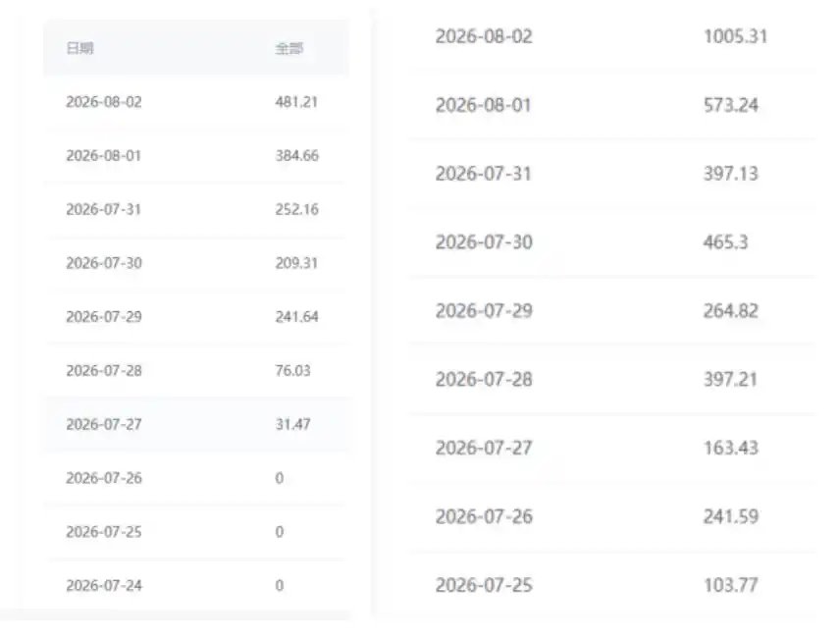The width and height of the screenshot is (840, 641).
Task: Click the 全部 column header
Action: pos(289,49)
